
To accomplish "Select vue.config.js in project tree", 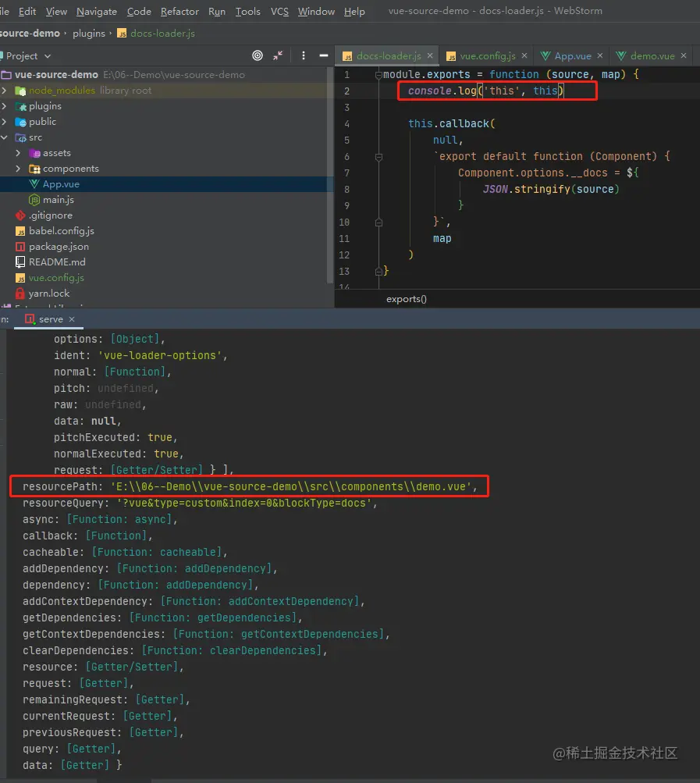I will [x=56, y=278].
